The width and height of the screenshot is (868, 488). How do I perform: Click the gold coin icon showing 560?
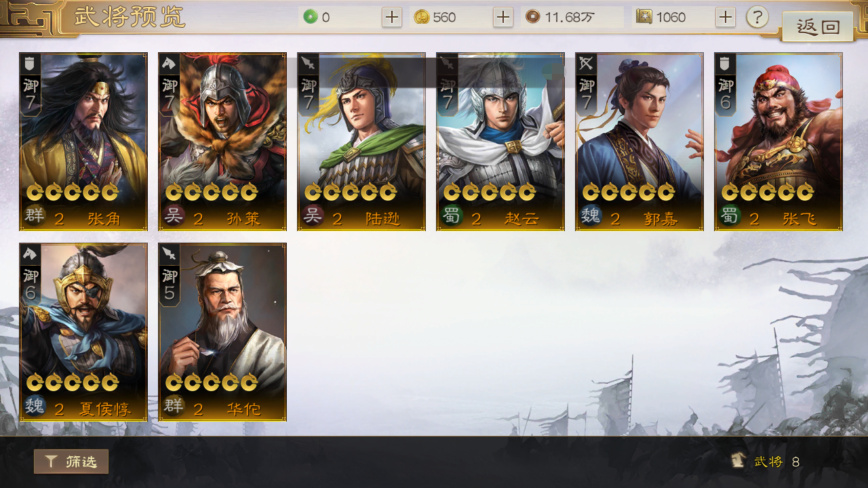(422, 17)
